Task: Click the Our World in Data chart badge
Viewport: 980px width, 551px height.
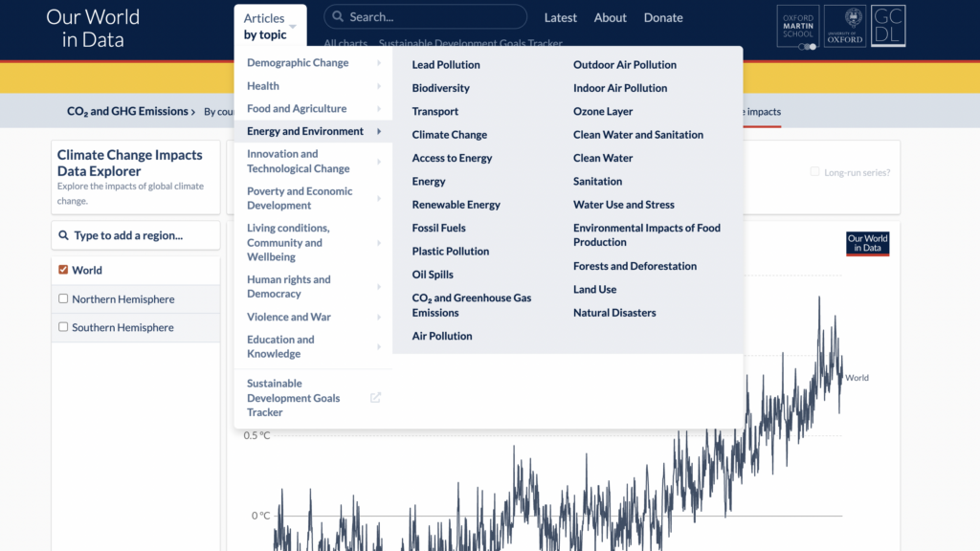Action: [x=867, y=244]
